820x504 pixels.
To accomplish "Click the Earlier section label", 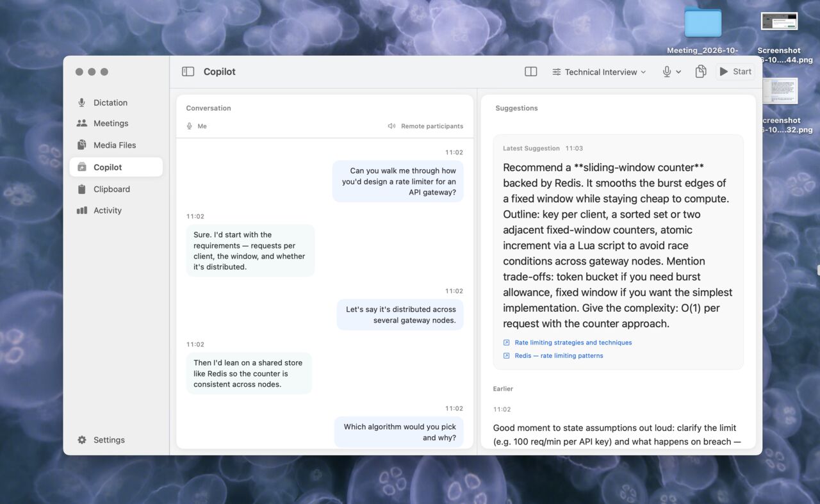I will tap(503, 389).
